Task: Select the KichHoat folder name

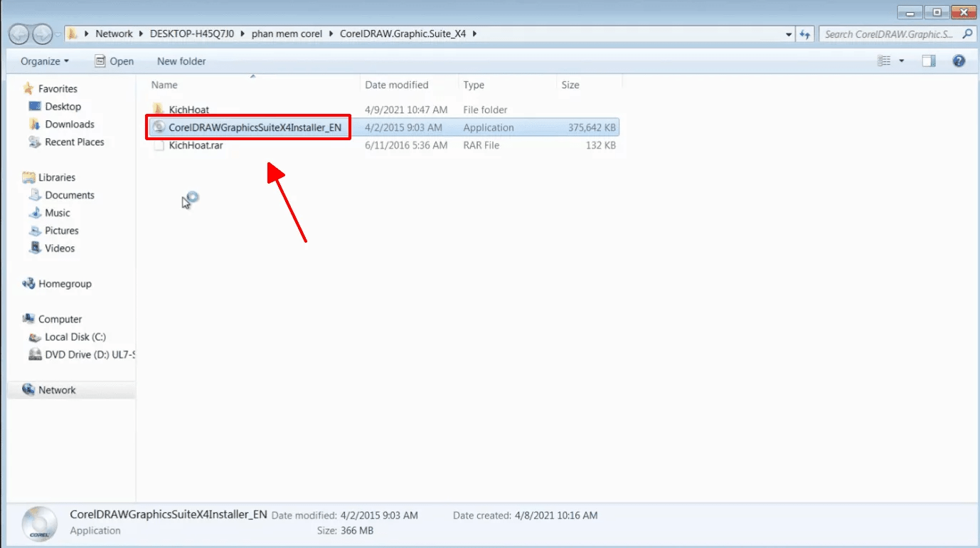Action: [x=189, y=110]
